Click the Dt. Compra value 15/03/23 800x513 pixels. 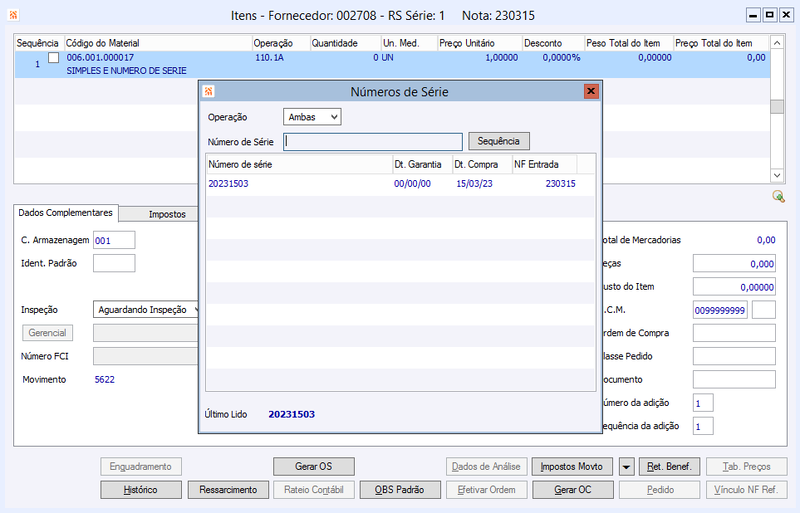point(474,184)
